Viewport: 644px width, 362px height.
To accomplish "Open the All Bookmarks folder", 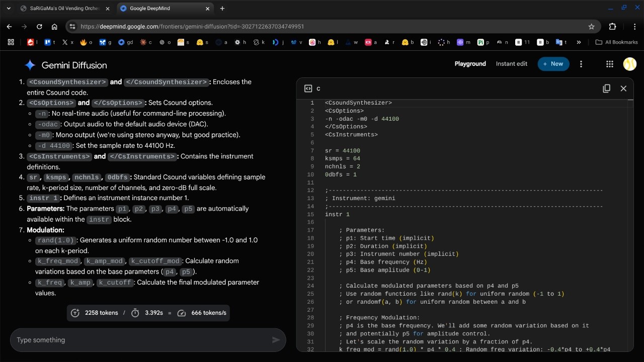I will tap(616, 42).
